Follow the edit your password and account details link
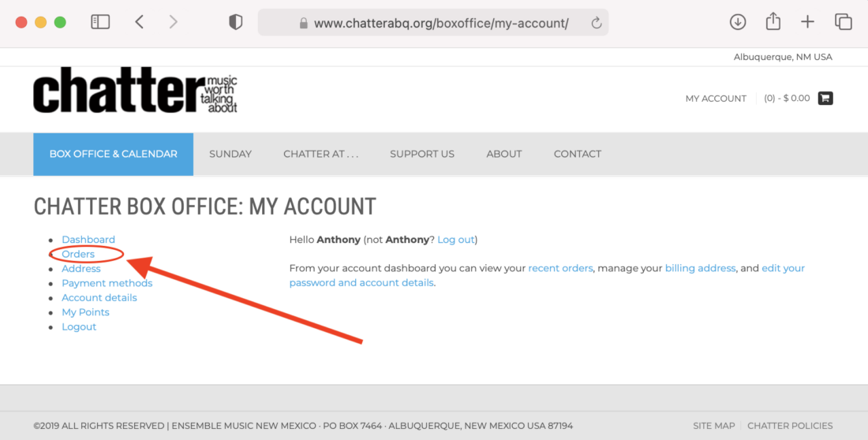 point(547,275)
